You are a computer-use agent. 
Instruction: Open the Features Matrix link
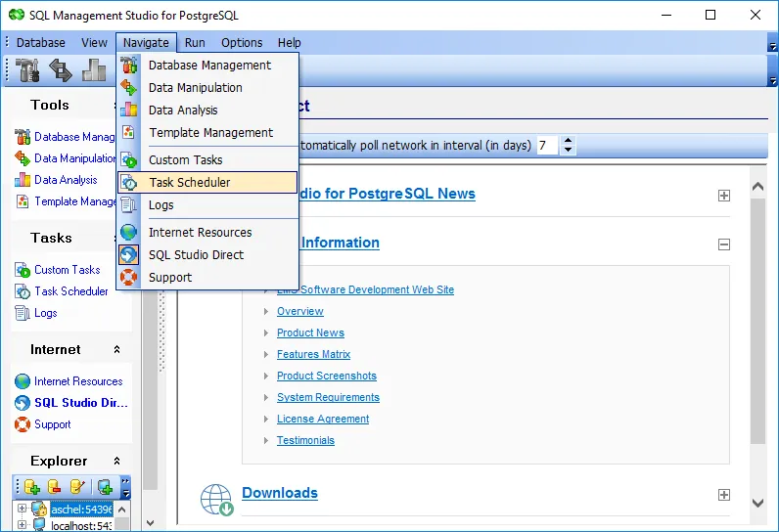pyautogui.click(x=313, y=354)
